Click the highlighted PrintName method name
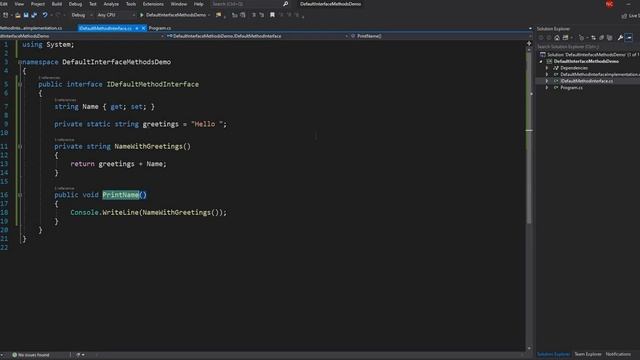Screen dimensions: 640x360 pos(121,195)
